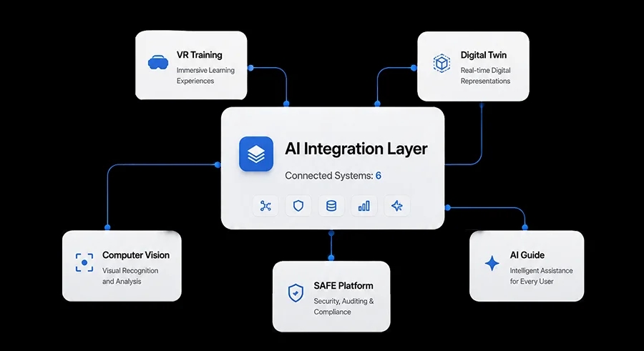This screenshot has width=644, height=351.
Task: Click the 'Connected Systems: 6' label
Action: click(333, 176)
